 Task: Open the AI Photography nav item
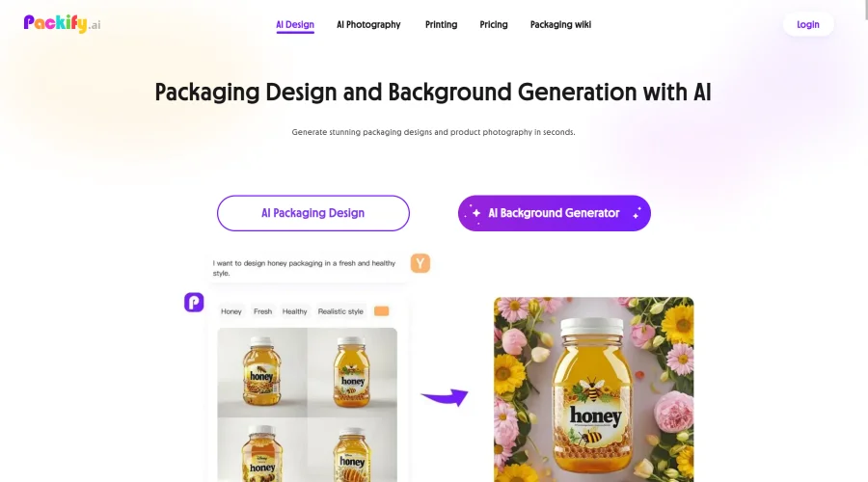pos(368,24)
